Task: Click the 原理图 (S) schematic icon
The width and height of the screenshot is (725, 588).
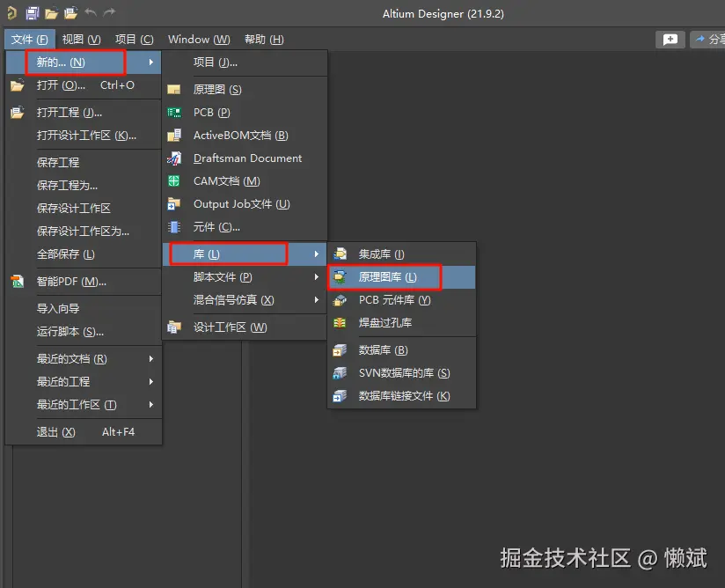Action: tap(174, 89)
